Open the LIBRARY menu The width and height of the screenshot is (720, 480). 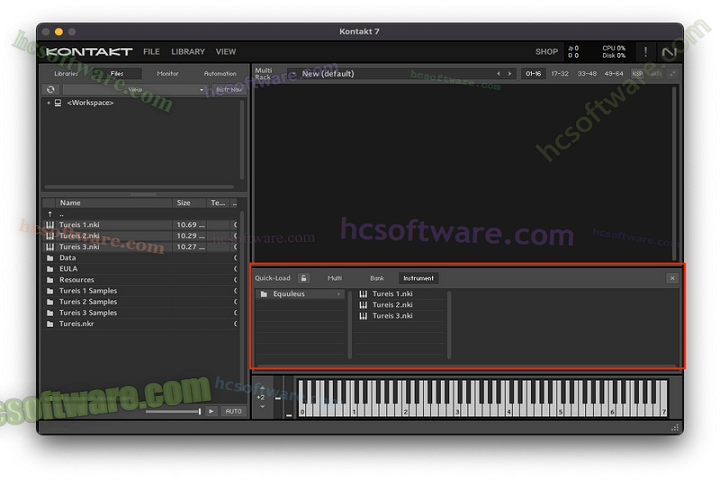[x=188, y=52]
